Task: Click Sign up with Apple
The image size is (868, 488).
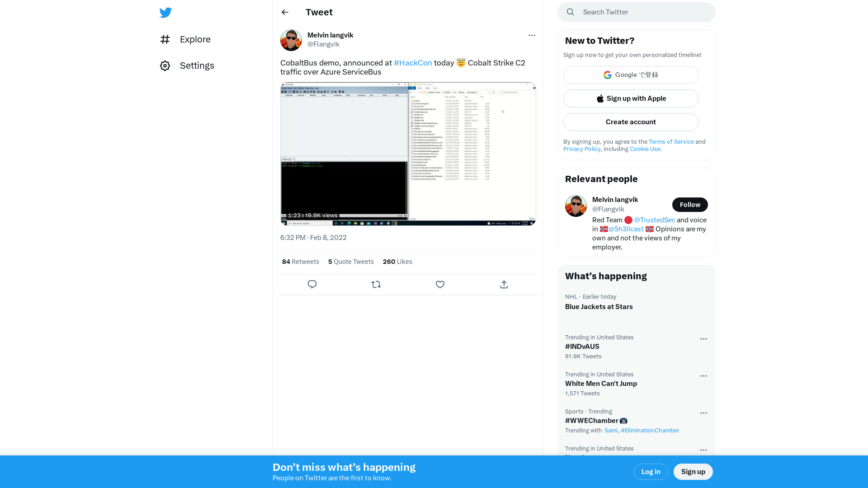Action: (x=631, y=99)
